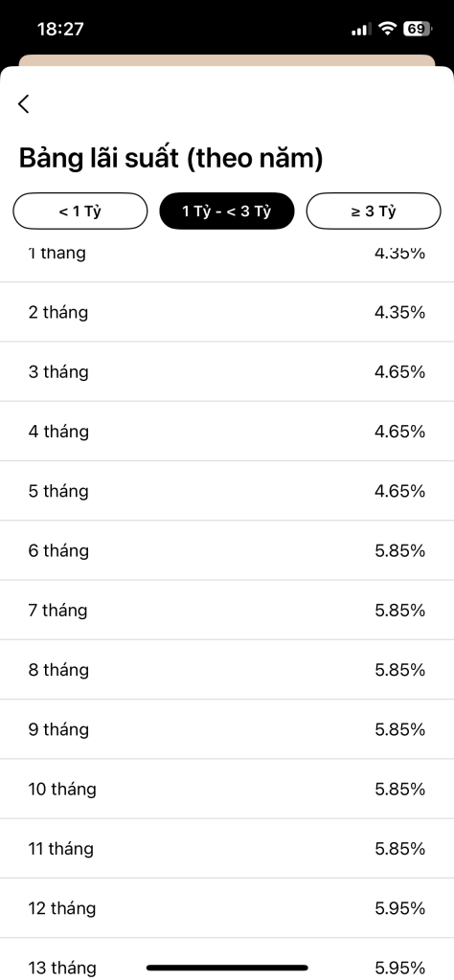
Task: Choose the 4 tháng term row
Action: [227, 432]
